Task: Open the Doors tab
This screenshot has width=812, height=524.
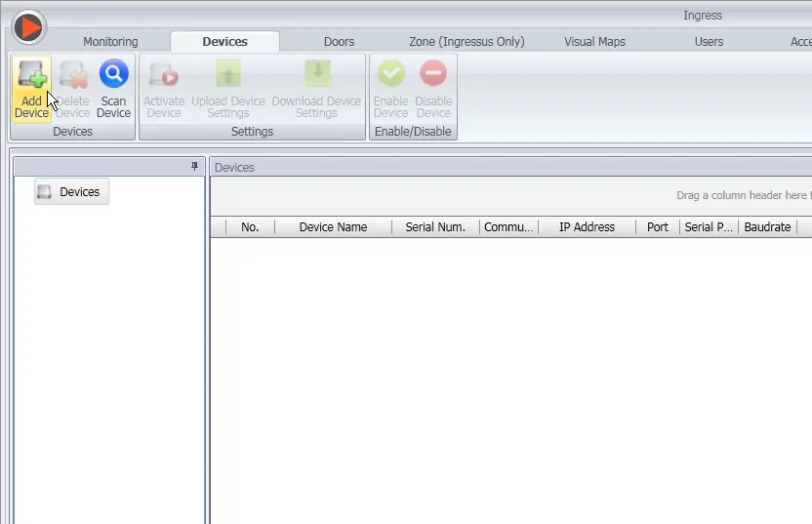Action: (340, 41)
